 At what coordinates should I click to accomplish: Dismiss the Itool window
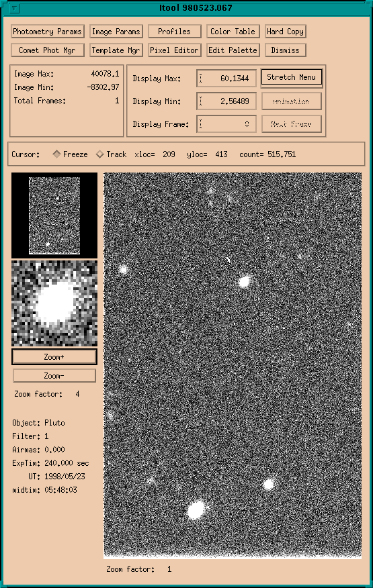coord(285,50)
